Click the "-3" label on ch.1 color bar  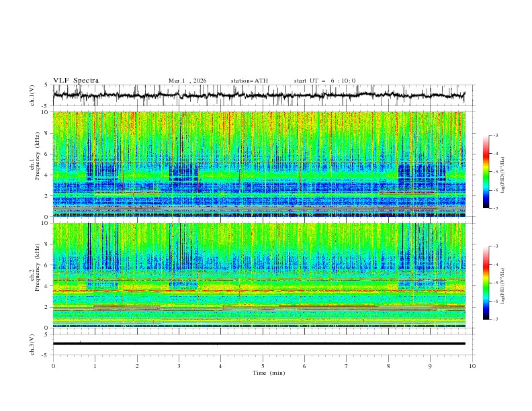click(x=496, y=135)
